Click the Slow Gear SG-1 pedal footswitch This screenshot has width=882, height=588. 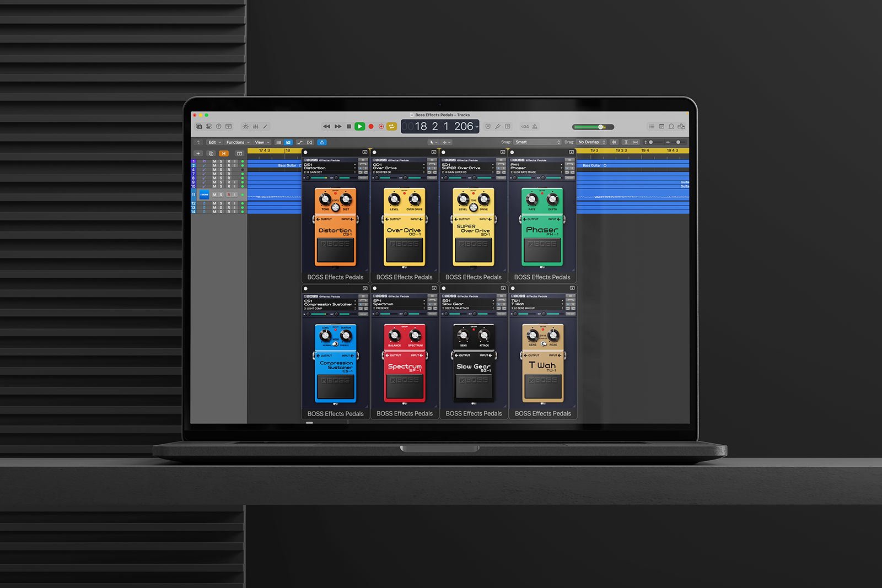474,386
